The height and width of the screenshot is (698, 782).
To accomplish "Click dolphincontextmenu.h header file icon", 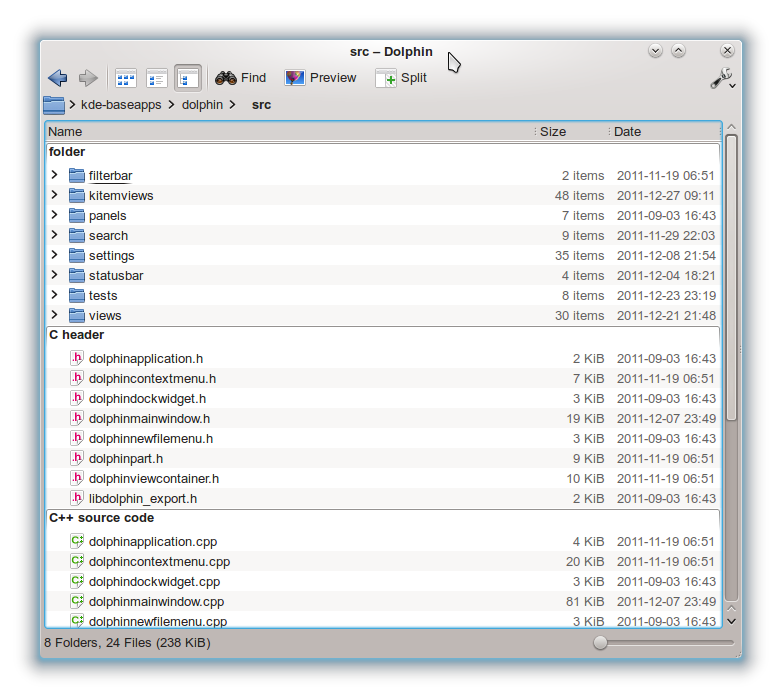I will [x=76, y=378].
